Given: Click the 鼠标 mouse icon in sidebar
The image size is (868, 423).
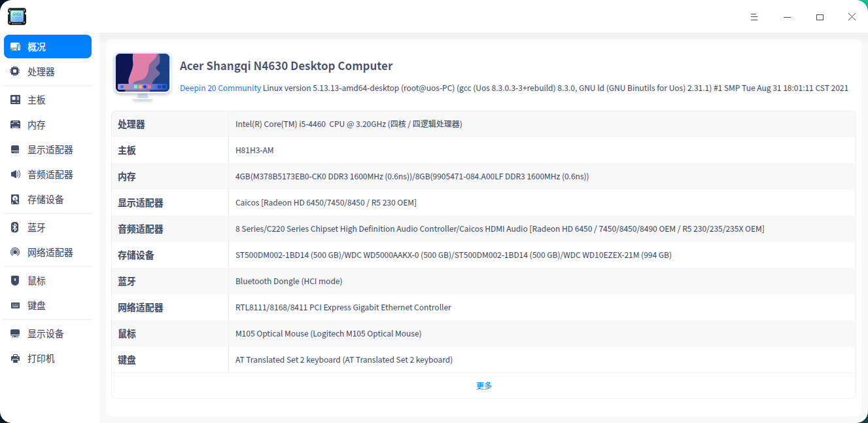Looking at the screenshot, I should pyautogui.click(x=15, y=280).
